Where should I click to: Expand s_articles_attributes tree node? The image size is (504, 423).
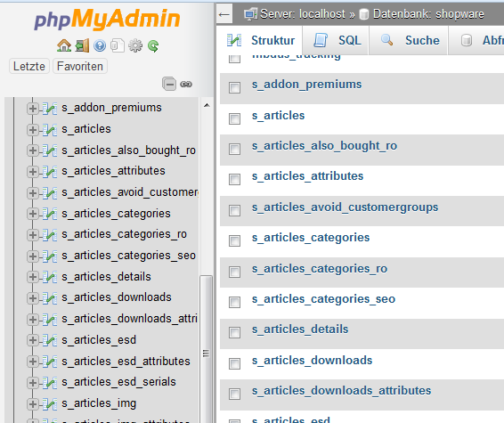(x=32, y=172)
